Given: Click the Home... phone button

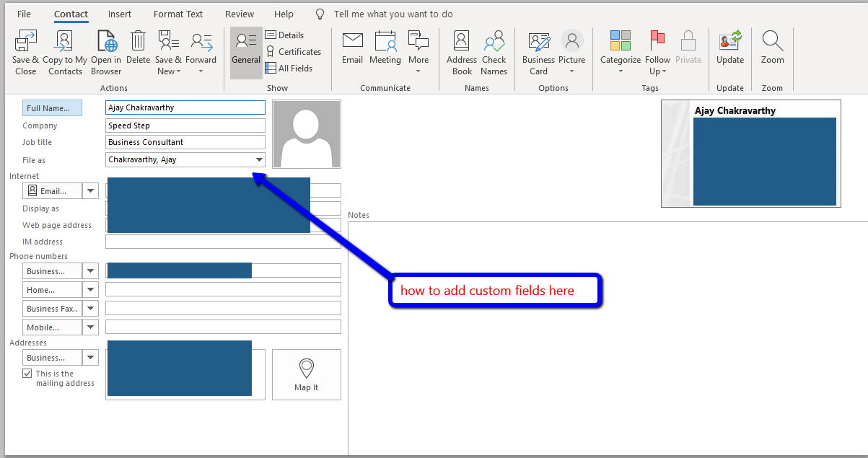Looking at the screenshot, I should pos(53,290).
